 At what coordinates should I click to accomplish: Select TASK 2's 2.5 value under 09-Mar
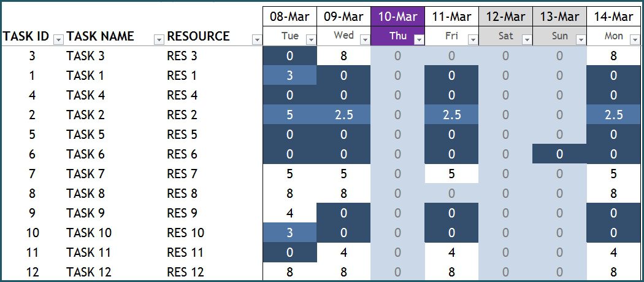(x=343, y=114)
